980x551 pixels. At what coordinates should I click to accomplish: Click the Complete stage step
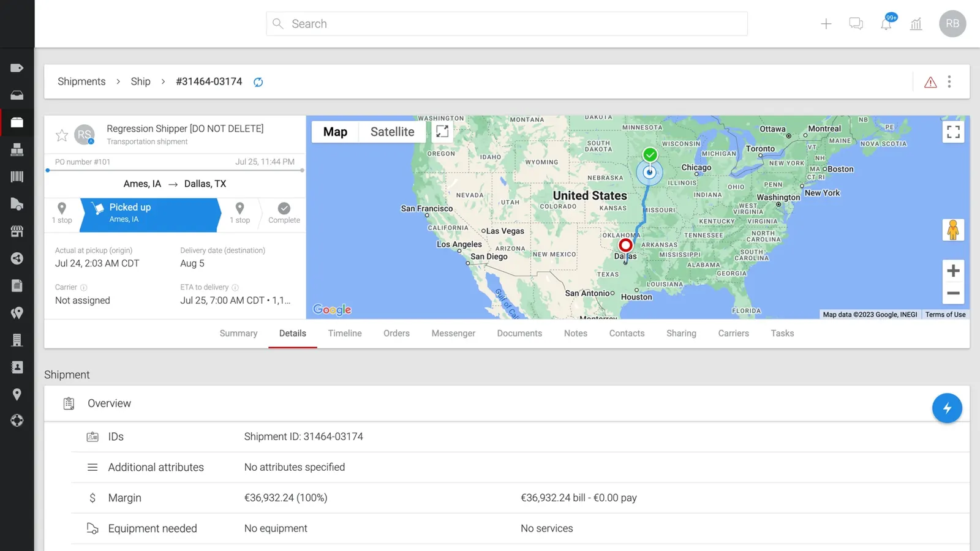click(x=284, y=214)
